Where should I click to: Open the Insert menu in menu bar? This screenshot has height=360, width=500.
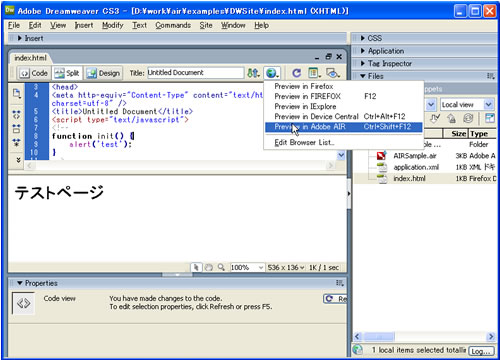(84, 25)
